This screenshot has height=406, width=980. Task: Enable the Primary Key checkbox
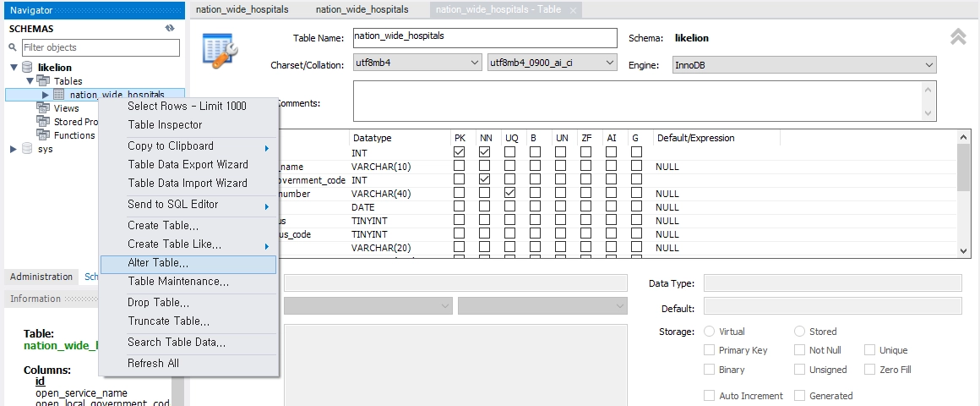[x=710, y=350]
